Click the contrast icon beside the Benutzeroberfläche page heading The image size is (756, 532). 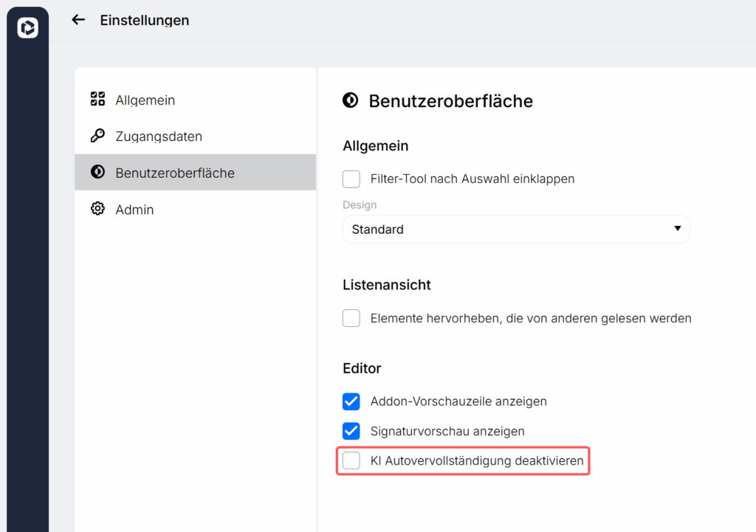point(351,100)
